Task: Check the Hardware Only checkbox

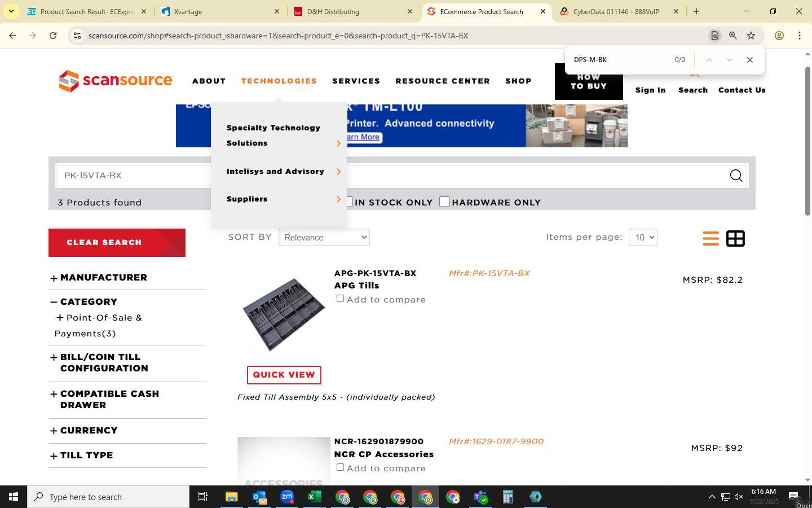Action: [444, 202]
